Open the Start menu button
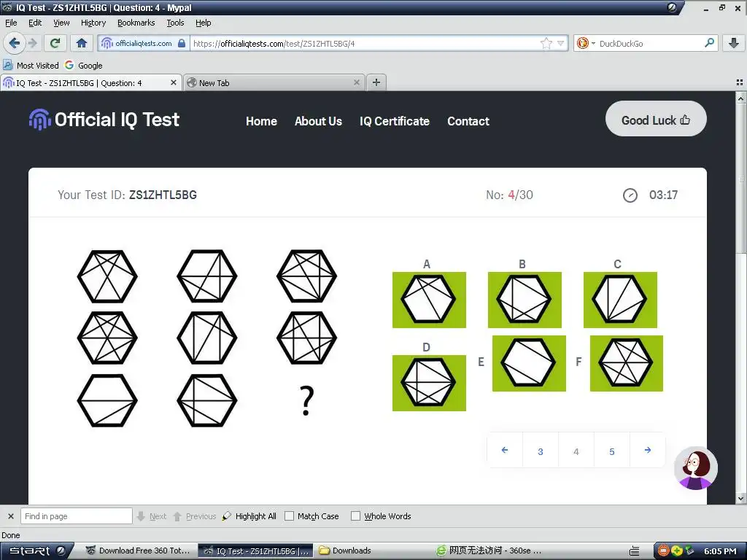Viewport: 747px width, 560px height. (x=37, y=551)
